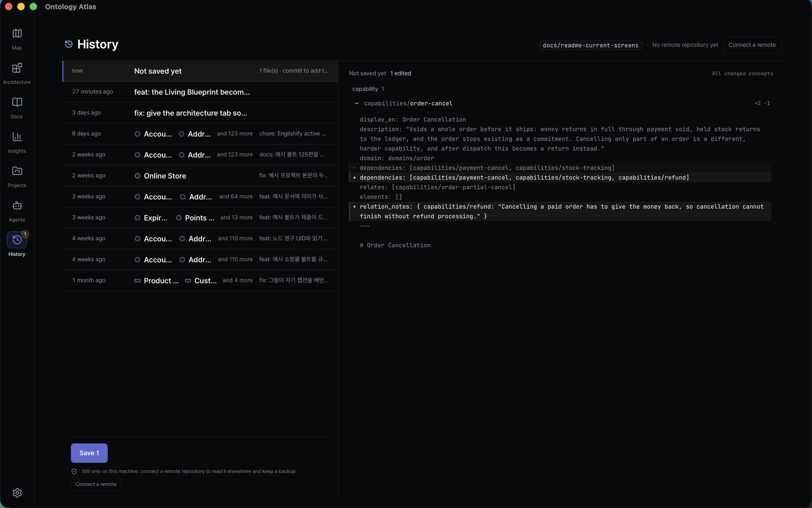Click Connect a remote in header
The width and height of the screenshot is (812, 508).
[x=752, y=45]
